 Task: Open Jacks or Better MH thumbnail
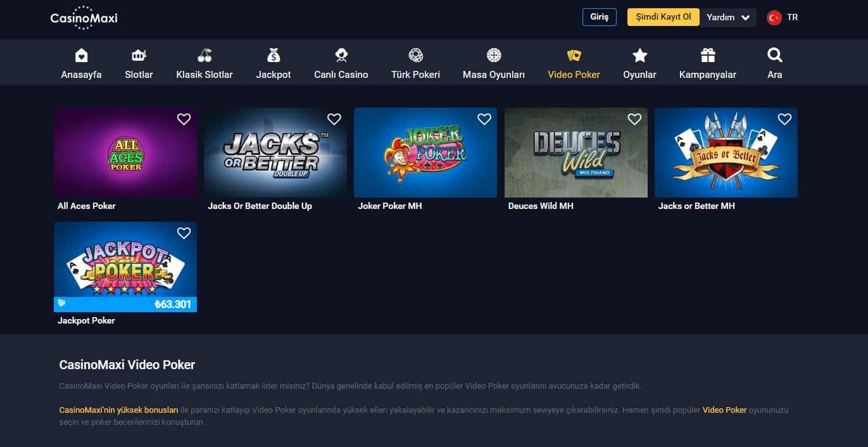click(726, 153)
